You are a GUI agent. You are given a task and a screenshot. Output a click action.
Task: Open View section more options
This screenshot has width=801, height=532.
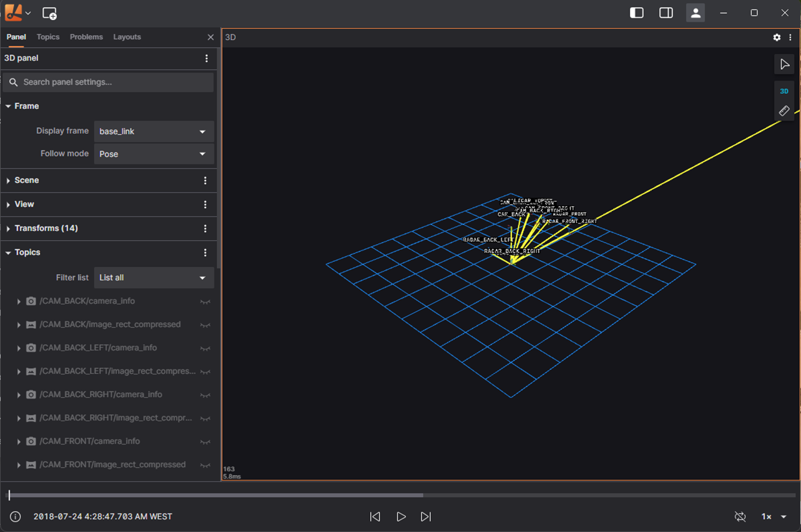[205, 204]
